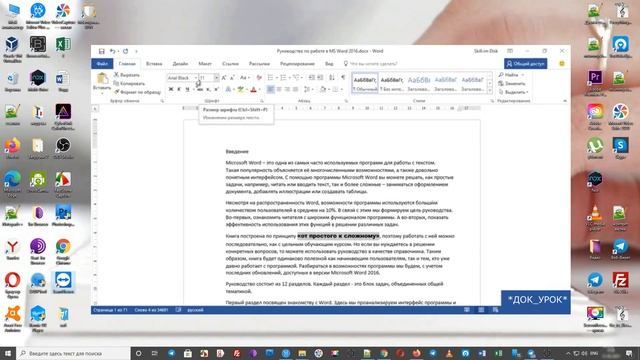Toggle subscript formatting
The image size is (640, 360).
click(208, 89)
